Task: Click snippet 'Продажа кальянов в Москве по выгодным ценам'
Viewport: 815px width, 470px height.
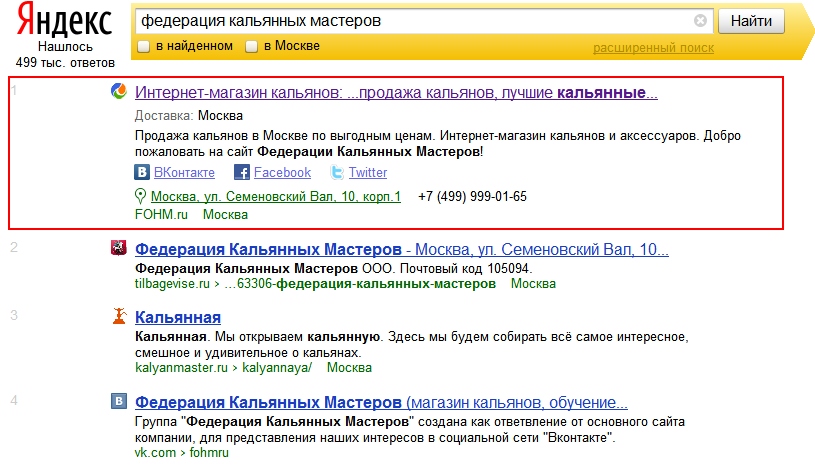Action: [x=284, y=136]
